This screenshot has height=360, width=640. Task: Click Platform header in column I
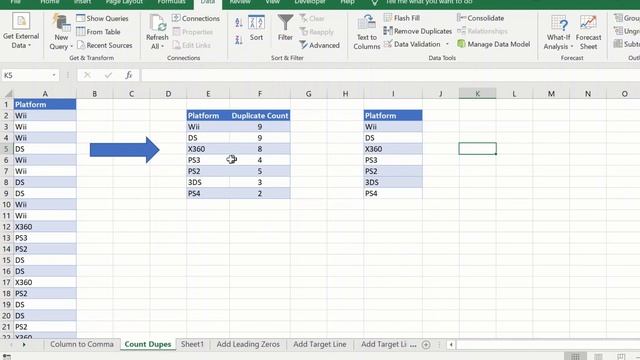tap(393, 116)
